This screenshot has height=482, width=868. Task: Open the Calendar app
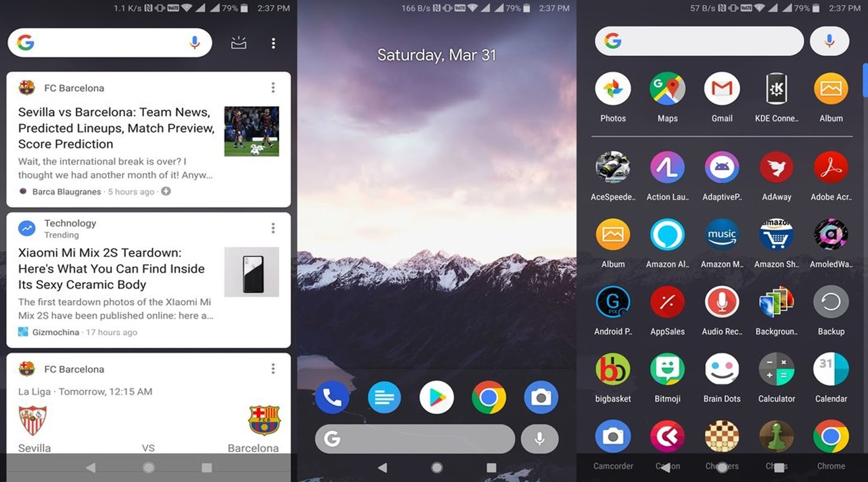[831, 377]
